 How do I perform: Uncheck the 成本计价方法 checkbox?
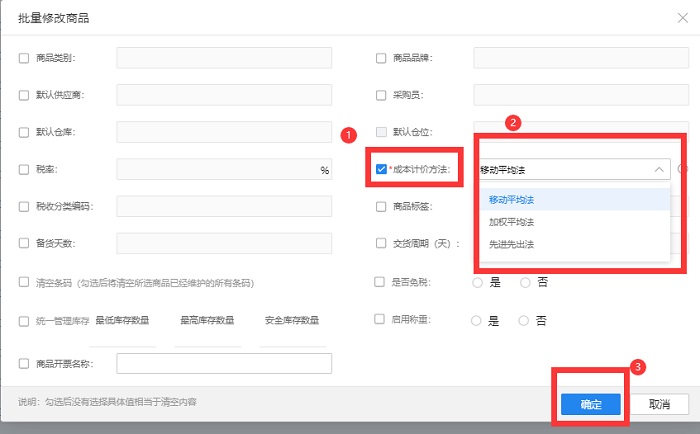(382, 170)
